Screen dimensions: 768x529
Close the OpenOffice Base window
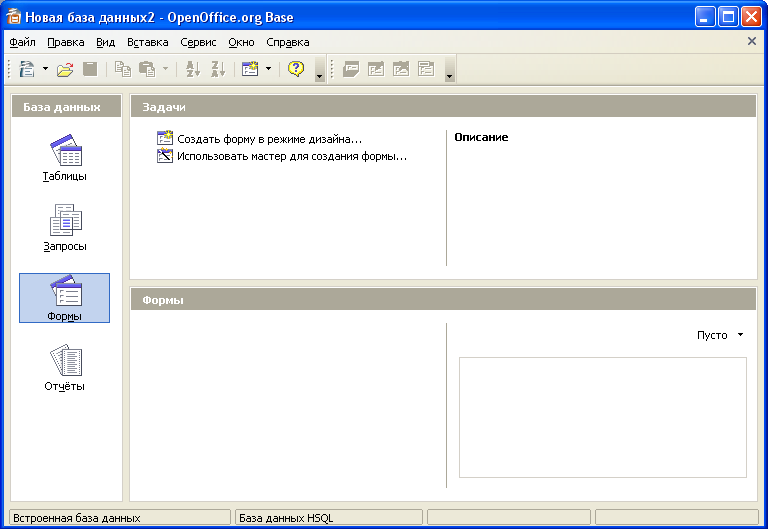tap(751, 17)
